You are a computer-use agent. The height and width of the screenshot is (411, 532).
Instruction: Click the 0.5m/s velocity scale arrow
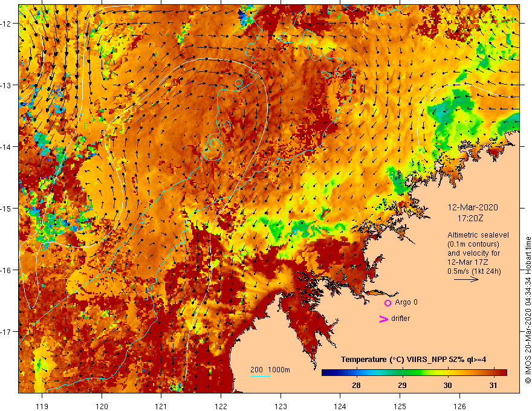pyautogui.click(x=466, y=279)
